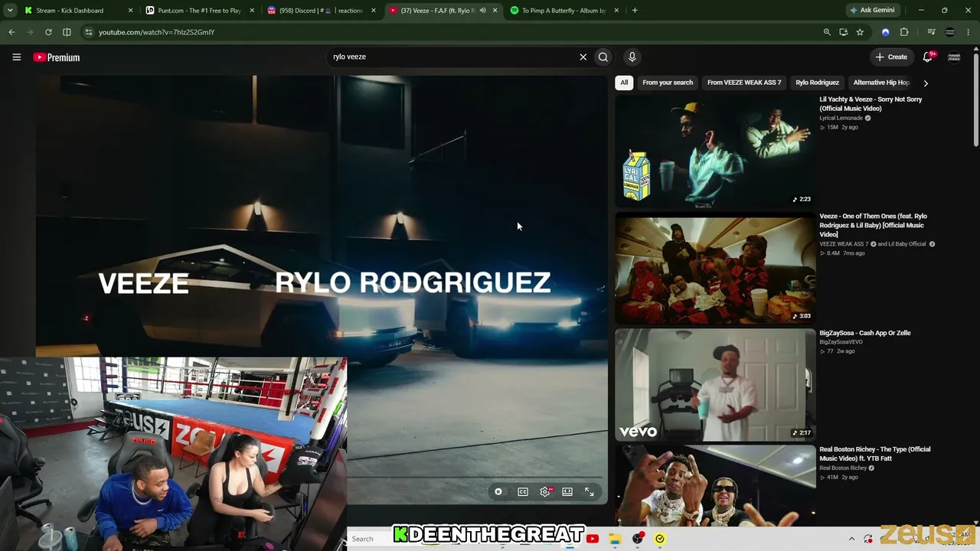Close the To Pimp A Butterfly tab

(x=616, y=11)
